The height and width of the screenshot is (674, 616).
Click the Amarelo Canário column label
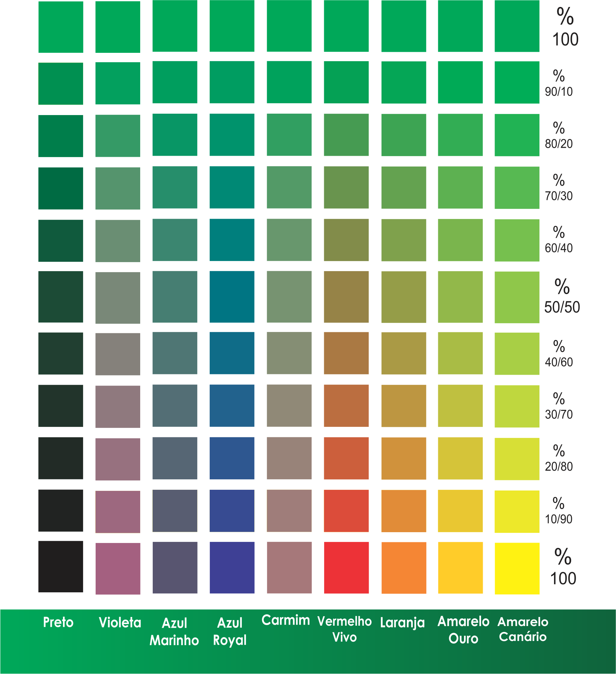tap(523, 631)
